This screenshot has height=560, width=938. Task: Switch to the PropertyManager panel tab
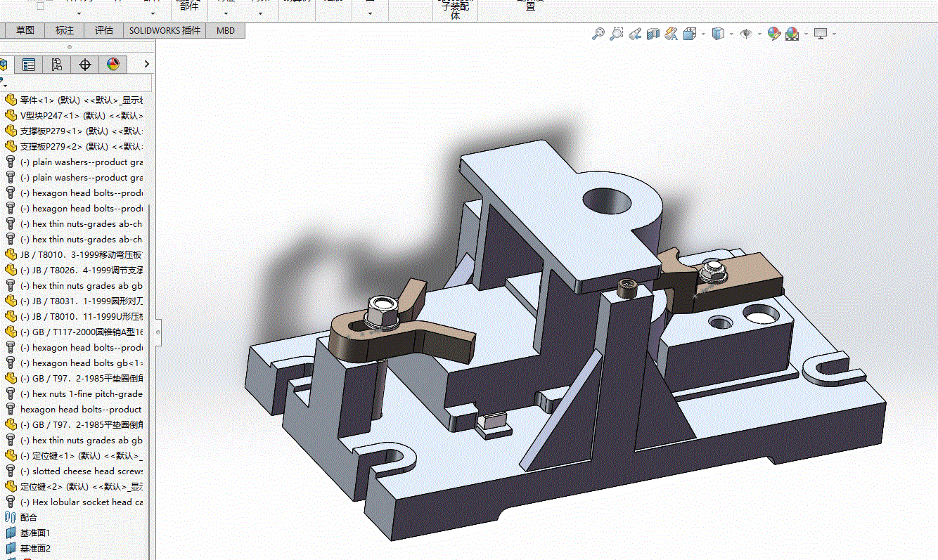[29, 65]
